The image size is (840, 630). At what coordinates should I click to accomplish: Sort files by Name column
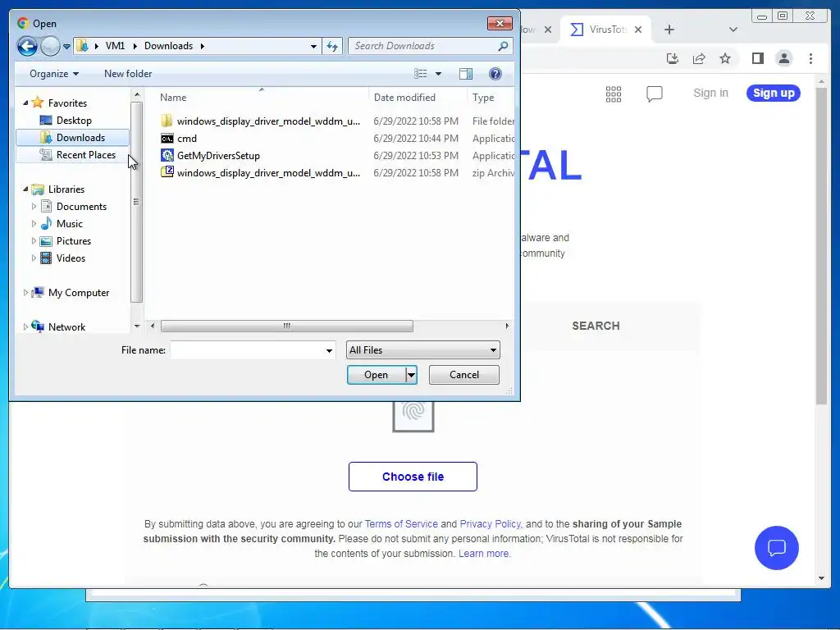[173, 98]
